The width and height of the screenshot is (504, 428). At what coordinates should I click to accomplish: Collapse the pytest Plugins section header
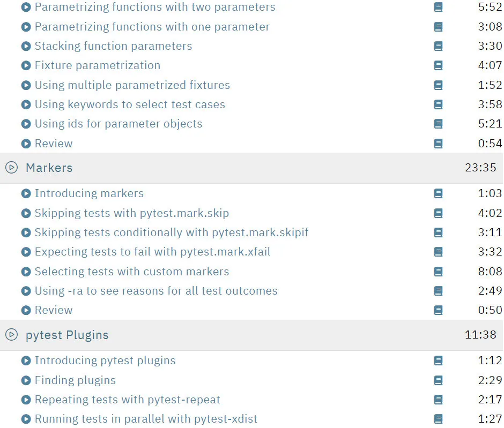tap(252, 335)
